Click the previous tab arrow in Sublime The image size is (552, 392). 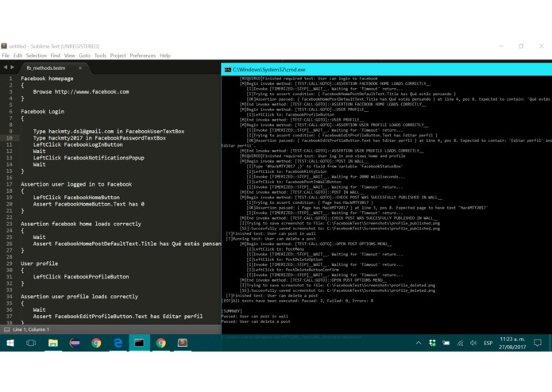pyautogui.click(x=6, y=67)
